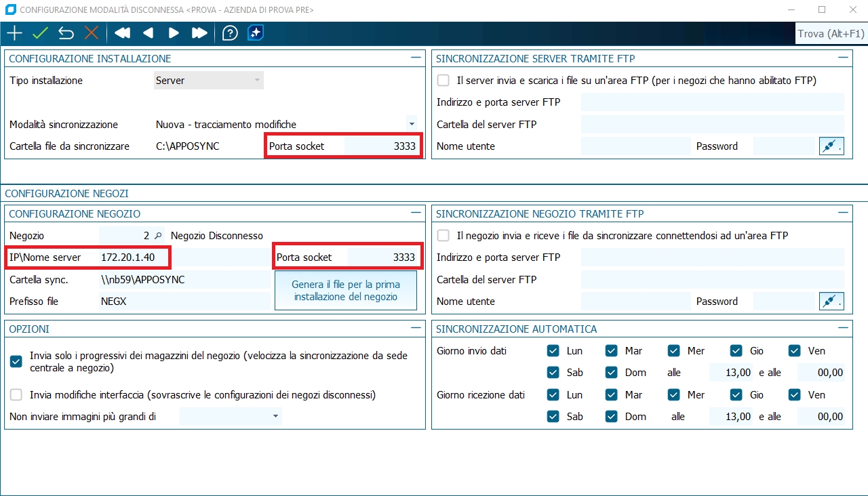This screenshot has width=868, height=496.
Task: Check 'Invia modifiche interfaccia' option
Action: pyautogui.click(x=16, y=394)
